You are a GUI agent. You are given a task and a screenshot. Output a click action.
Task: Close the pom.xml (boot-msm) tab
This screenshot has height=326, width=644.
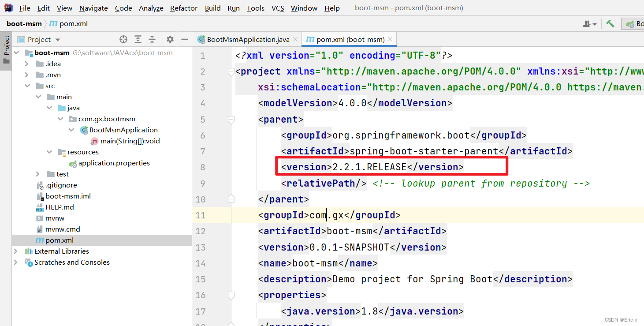click(x=391, y=40)
